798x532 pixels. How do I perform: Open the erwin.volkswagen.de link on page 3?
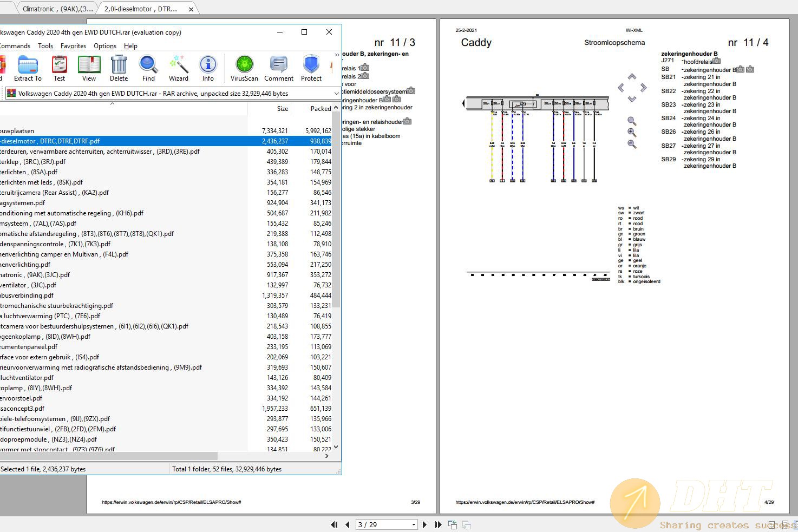tap(172, 502)
